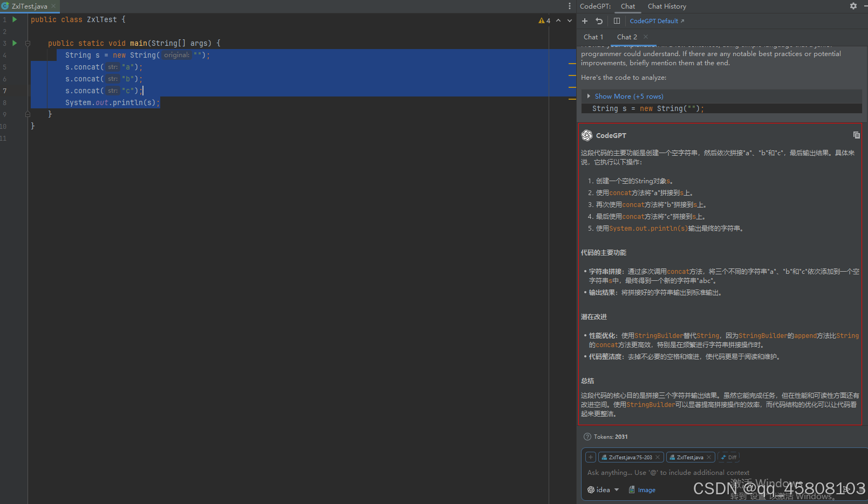The width and height of the screenshot is (868, 504).
Task: Switch to the Chat 2 tab
Action: pos(626,37)
